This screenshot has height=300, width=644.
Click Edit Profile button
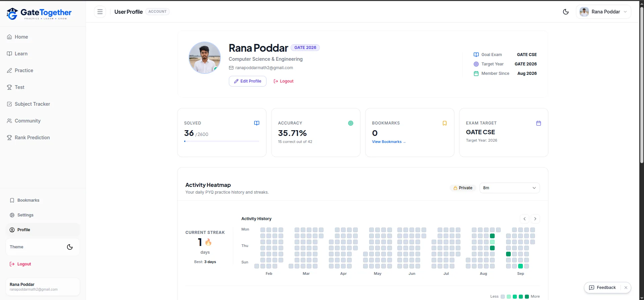248,81
